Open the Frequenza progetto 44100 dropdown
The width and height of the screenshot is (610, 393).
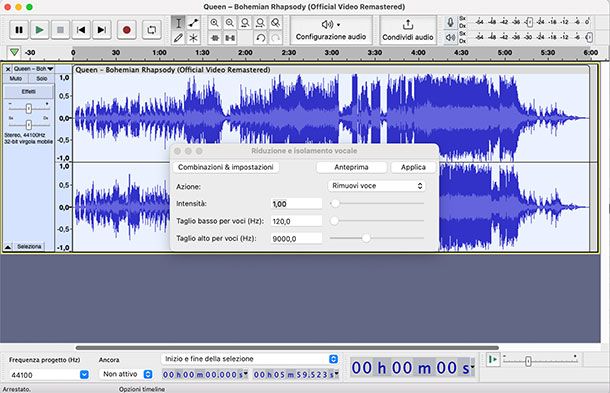pyautogui.click(x=49, y=375)
